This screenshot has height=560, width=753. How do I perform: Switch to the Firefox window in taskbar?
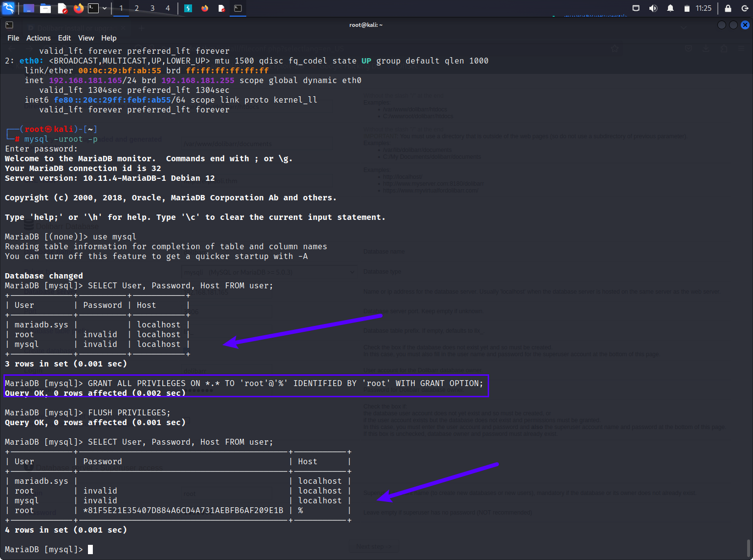click(205, 8)
